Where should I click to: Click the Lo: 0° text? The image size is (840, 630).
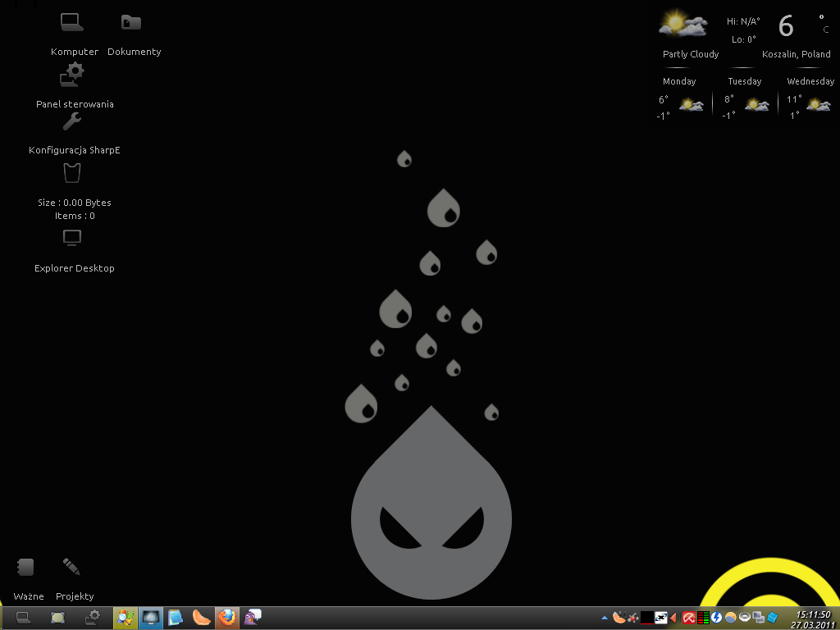[743, 39]
